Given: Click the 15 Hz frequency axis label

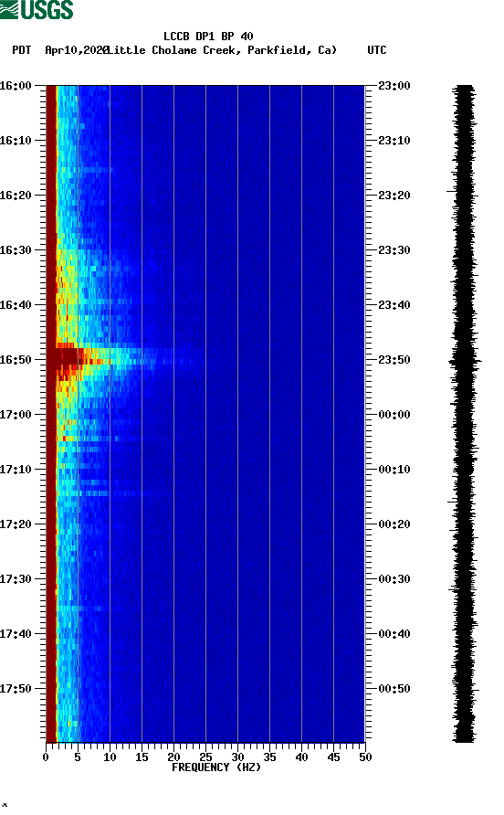Looking at the screenshot, I should (142, 757).
